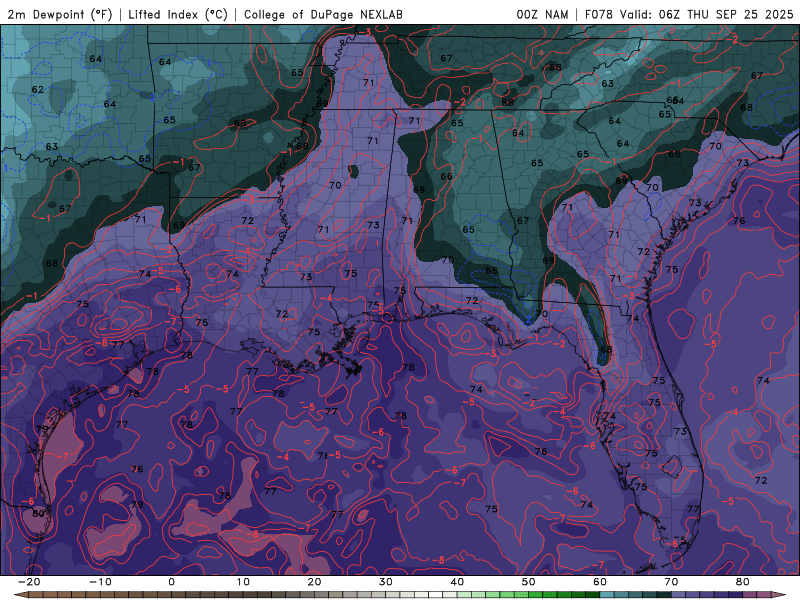Click the "0" color scale label
Screen dimensions: 800x600
point(171,582)
